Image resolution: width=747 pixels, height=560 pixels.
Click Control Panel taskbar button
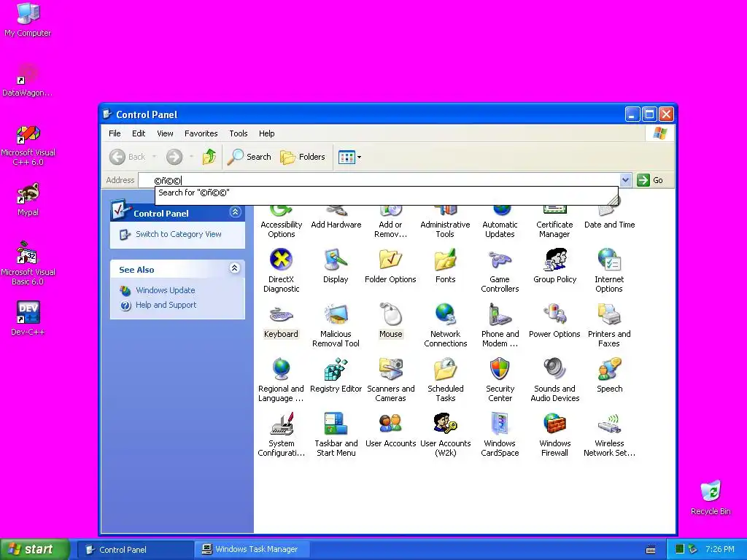point(134,549)
